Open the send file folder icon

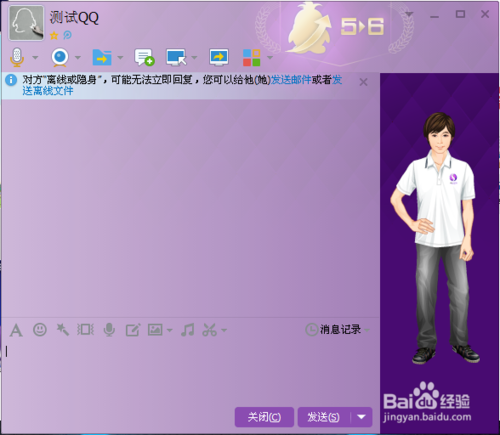coord(102,57)
